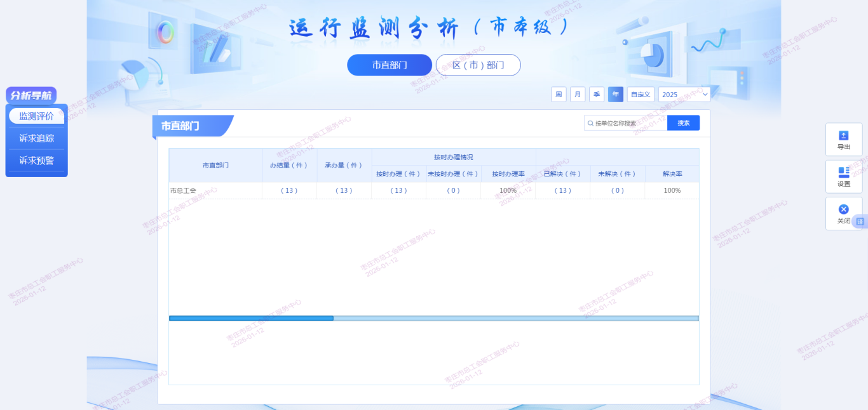Switch to the 市直部门 tab
The image size is (868, 410).
pos(390,65)
